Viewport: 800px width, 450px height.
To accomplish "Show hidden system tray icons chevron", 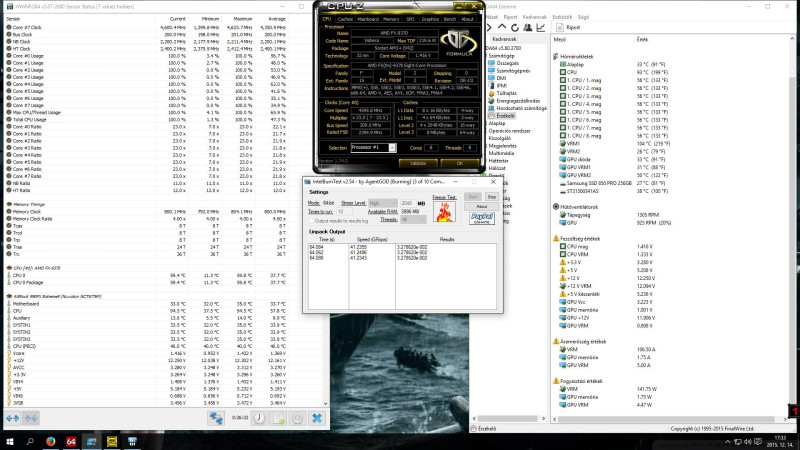I will tap(728, 442).
